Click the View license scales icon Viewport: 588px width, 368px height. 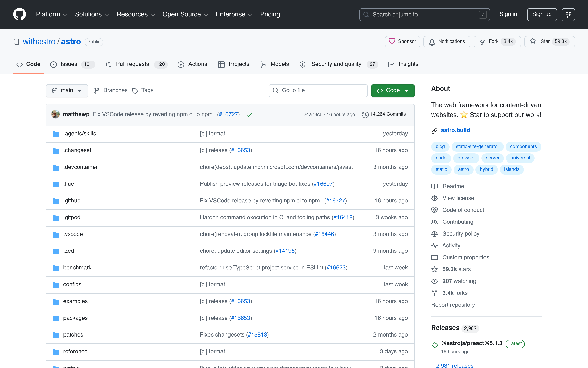tap(434, 198)
